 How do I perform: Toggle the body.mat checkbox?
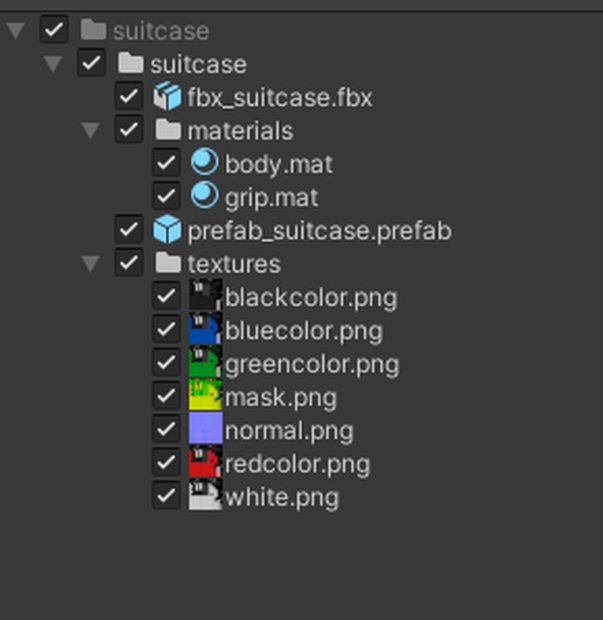coord(166,163)
